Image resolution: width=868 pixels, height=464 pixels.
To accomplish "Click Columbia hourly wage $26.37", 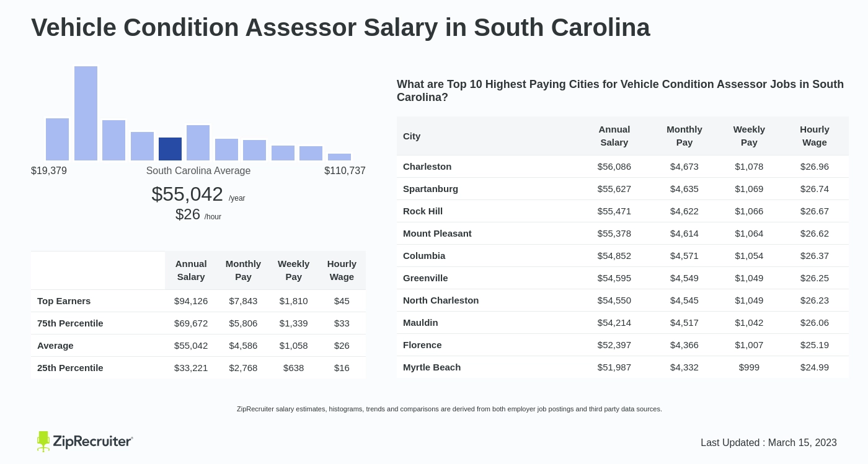I will tap(815, 256).
